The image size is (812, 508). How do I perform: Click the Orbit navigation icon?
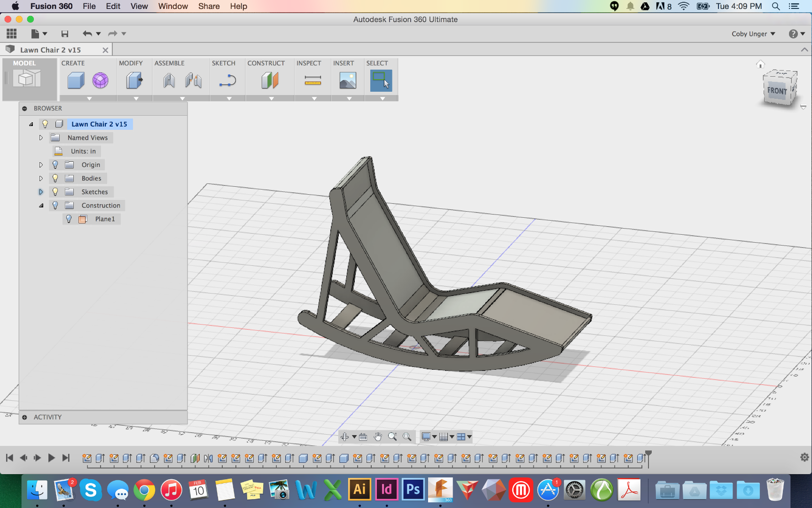pyautogui.click(x=344, y=437)
